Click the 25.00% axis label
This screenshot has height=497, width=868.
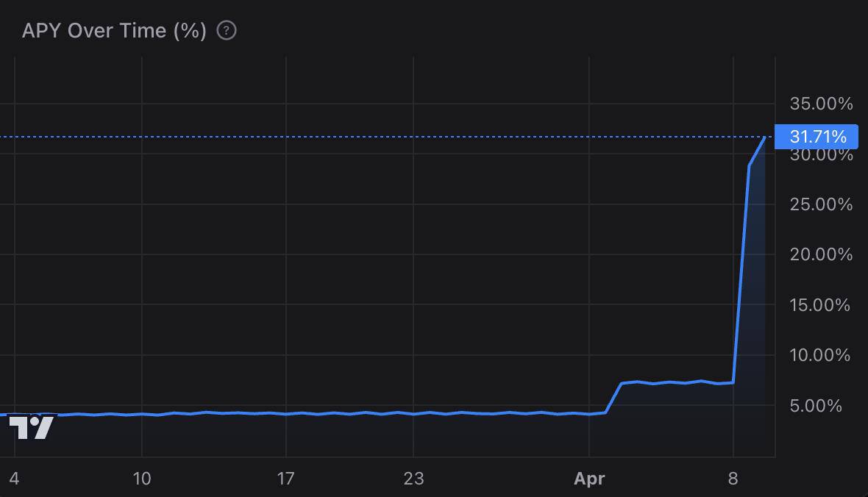point(821,204)
